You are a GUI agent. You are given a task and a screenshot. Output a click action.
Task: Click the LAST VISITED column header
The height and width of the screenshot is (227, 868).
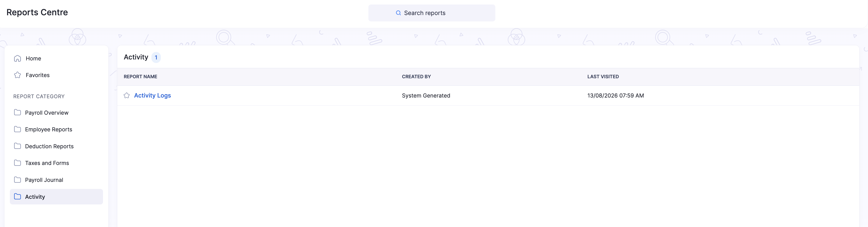[603, 77]
